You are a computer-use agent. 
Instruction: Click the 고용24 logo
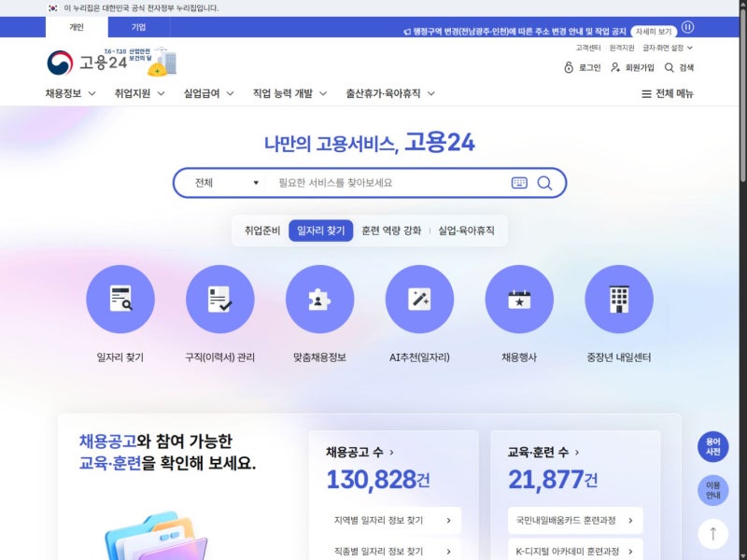coord(87,63)
